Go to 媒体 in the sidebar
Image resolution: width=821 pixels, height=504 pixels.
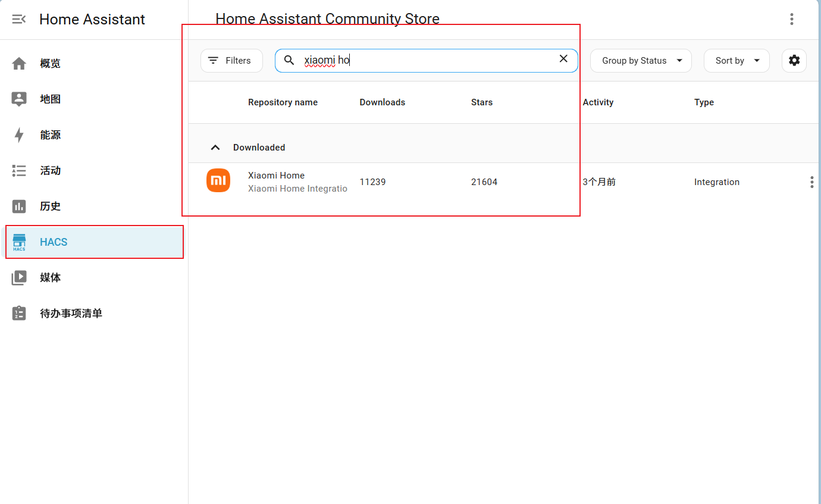pyautogui.click(x=51, y=278)
